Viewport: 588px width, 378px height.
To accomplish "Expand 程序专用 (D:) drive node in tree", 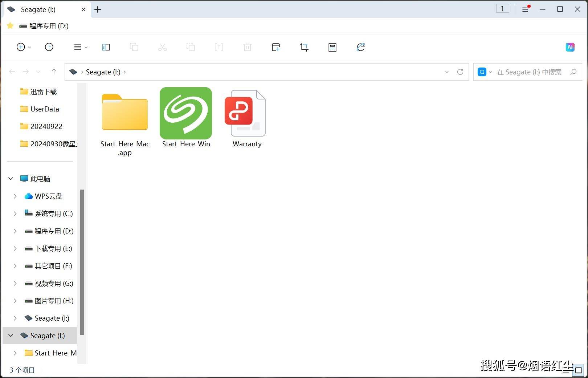I will click(x=15, y=231).
